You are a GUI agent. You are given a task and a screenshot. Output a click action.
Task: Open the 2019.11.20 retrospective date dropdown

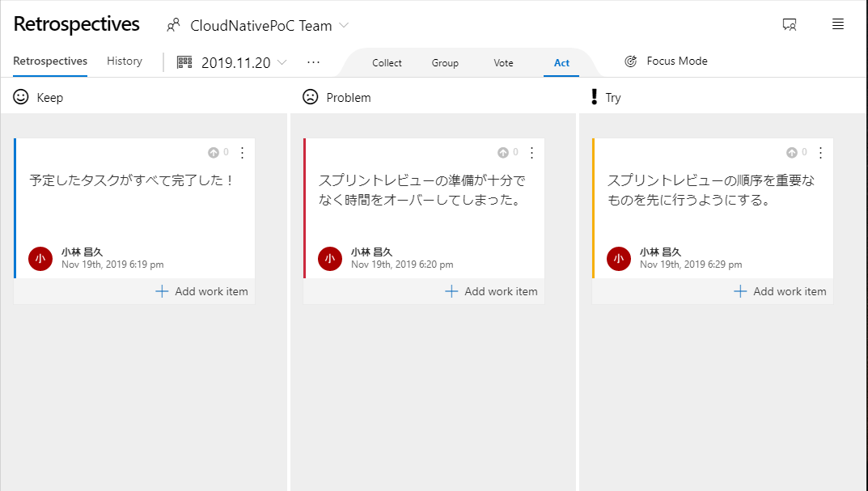[x=282, y=61]
